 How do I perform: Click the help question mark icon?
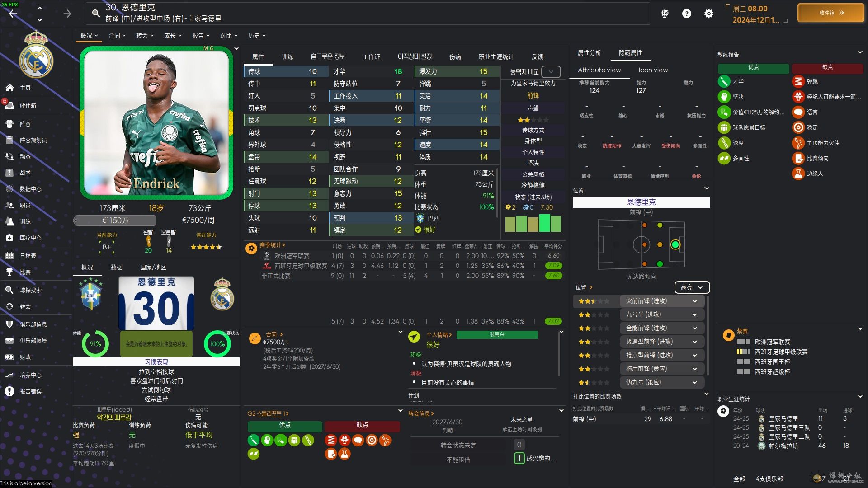pyautogui.click(x=686, y=14)
